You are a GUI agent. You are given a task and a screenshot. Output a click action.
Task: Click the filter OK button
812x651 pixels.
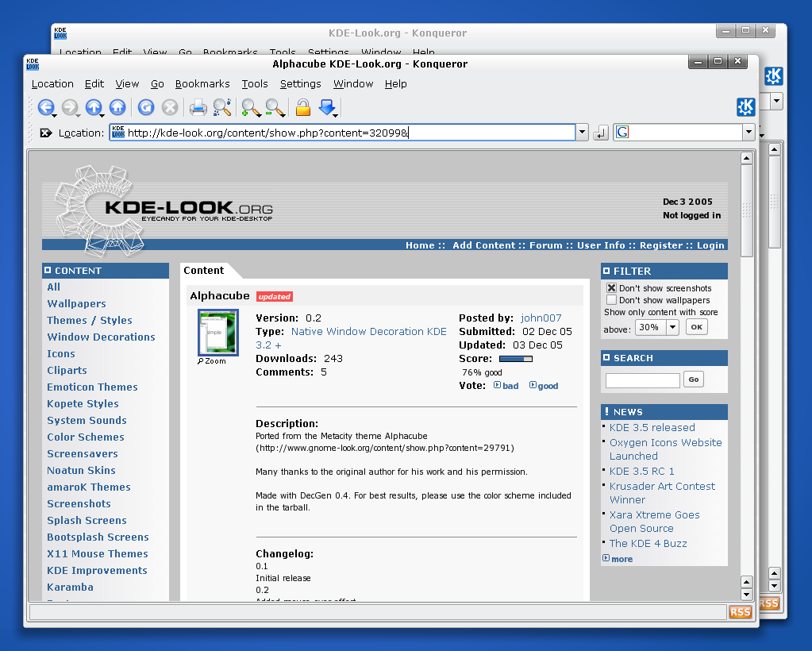[x=697, y=327]
